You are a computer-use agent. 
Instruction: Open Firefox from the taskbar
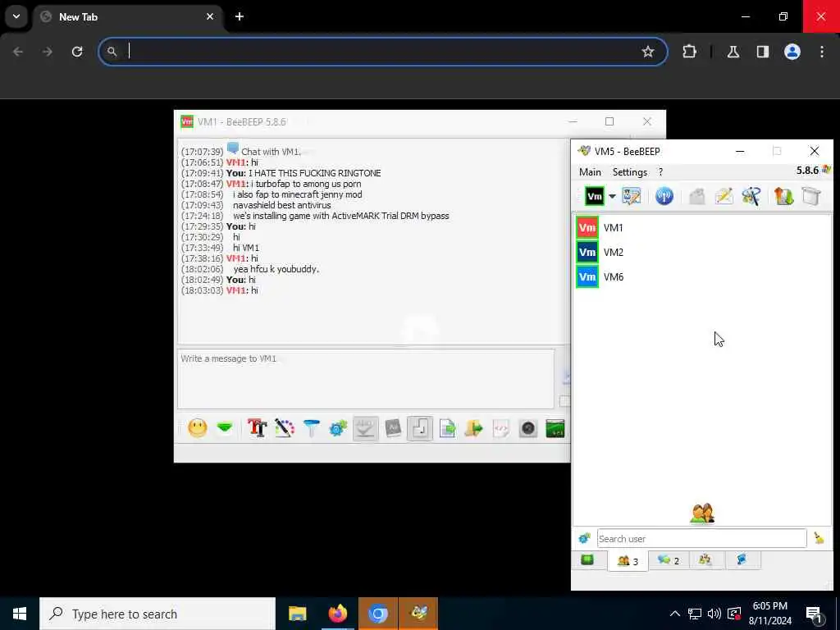(x=337, y=614)
